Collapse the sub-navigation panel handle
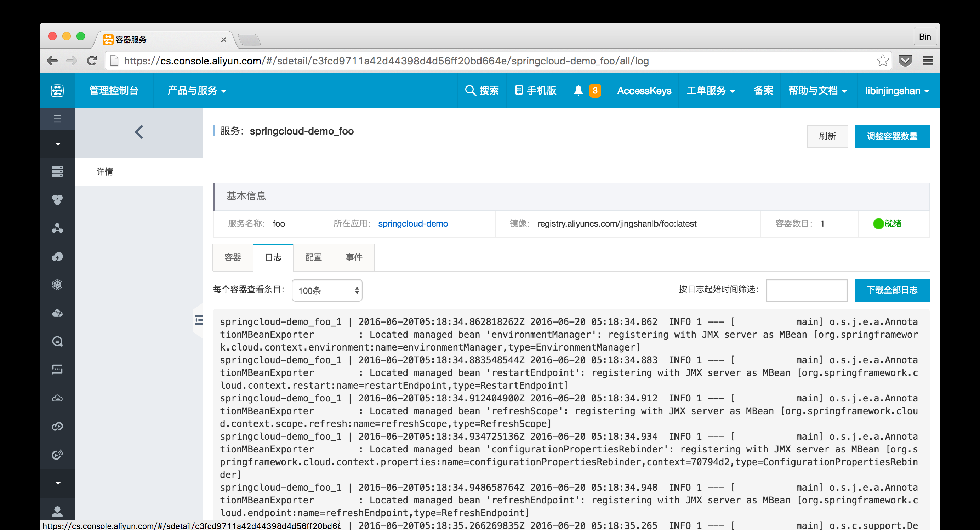The width and height of the screenshot is (980, 530). (198, 320)
